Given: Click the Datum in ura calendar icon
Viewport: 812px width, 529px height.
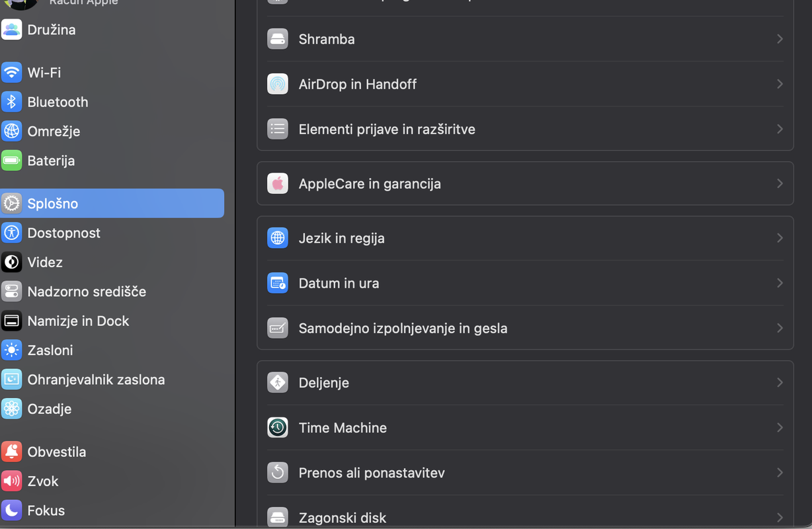Looking at the screenshot, I should coord(278,283).
